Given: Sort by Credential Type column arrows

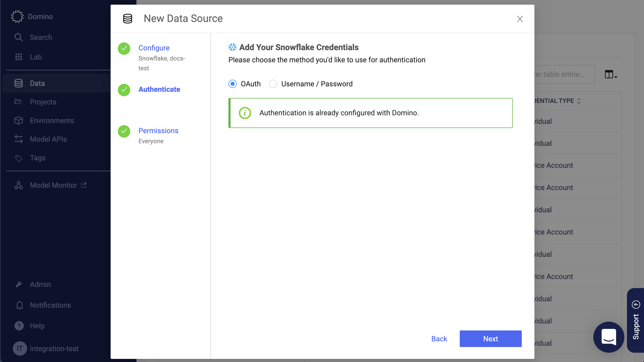Looking at the screenshot, I should (x=579, y=101).
